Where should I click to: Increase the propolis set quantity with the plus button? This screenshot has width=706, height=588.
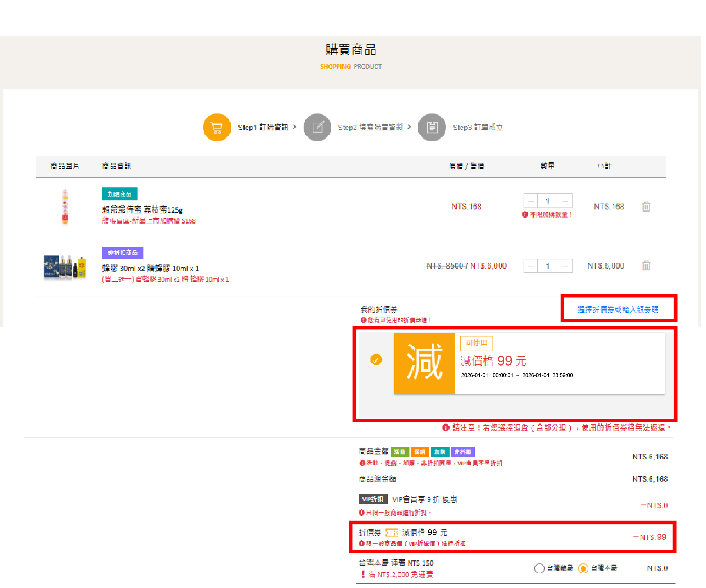(x=565, y=266)
